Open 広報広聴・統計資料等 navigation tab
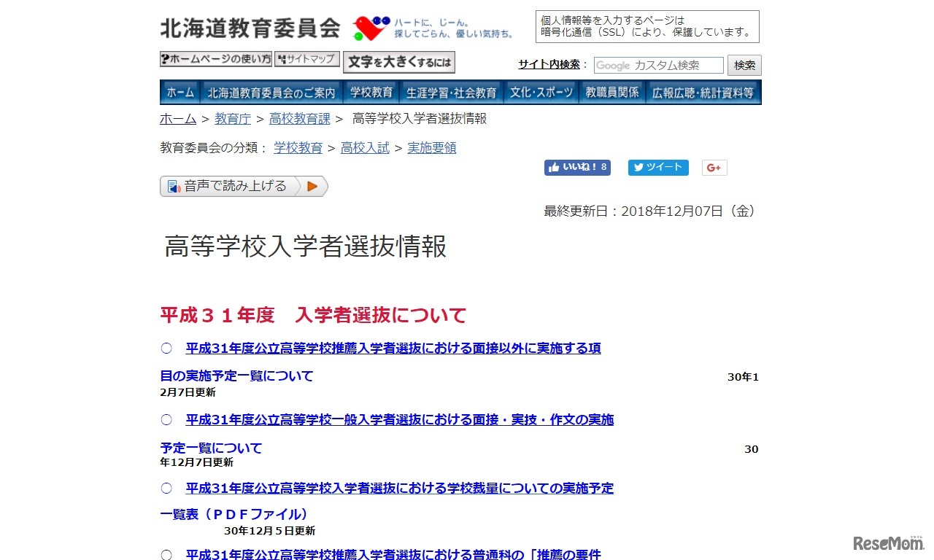Viewport: 934px width, 560px height. coord(703,93)
